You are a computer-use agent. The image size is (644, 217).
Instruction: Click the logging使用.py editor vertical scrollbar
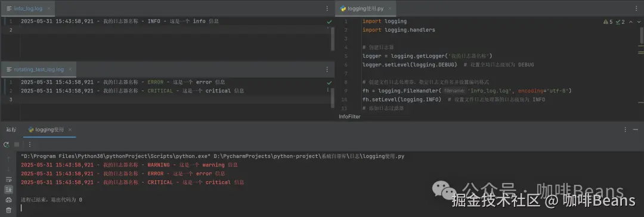642,36
